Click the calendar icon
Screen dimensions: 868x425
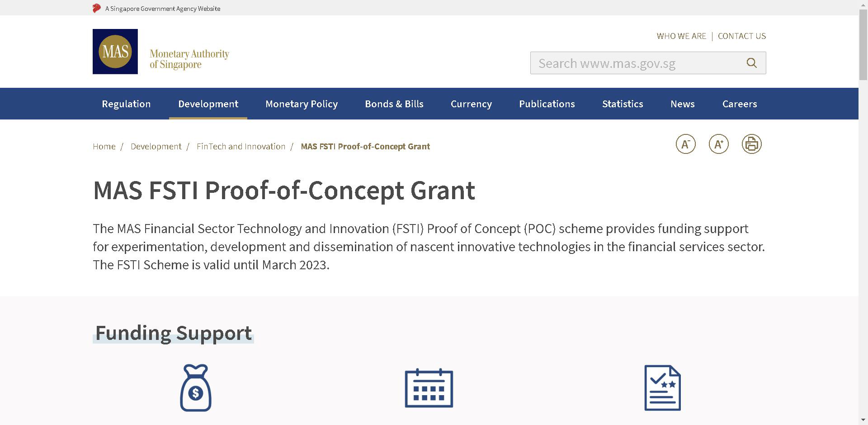point(429,388)
